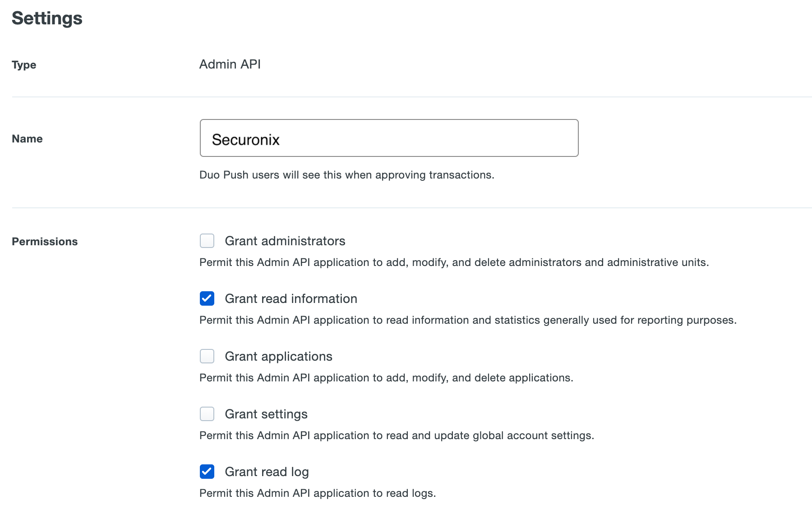Click the 'Admin API' type value

coord(230,64)
